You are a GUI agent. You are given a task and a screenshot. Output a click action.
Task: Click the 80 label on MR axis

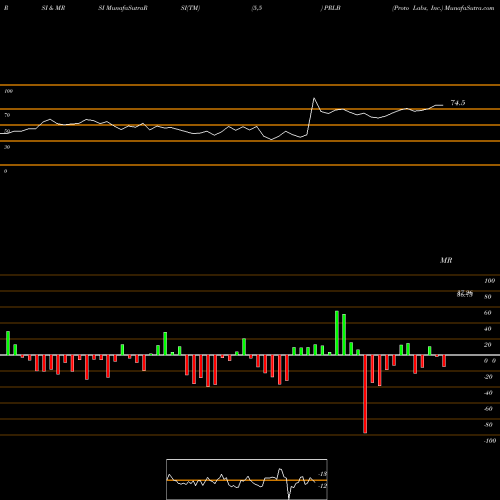pos(488,297)
